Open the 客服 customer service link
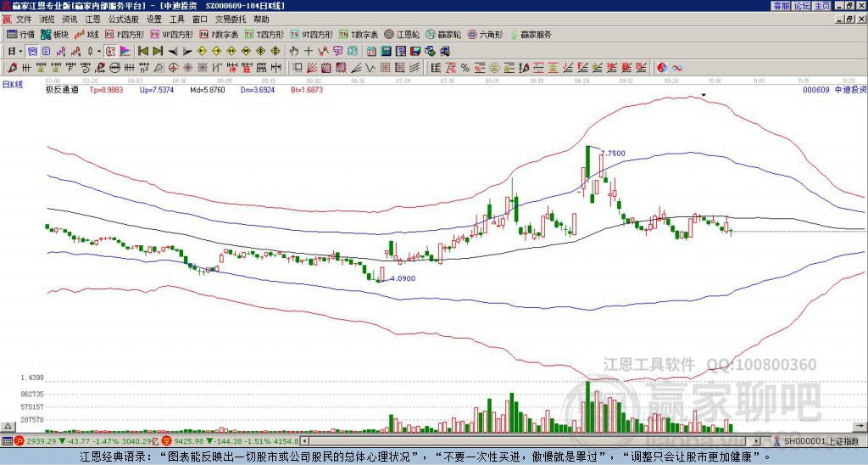Screen dimensions: 868x465 coord(781,6)
